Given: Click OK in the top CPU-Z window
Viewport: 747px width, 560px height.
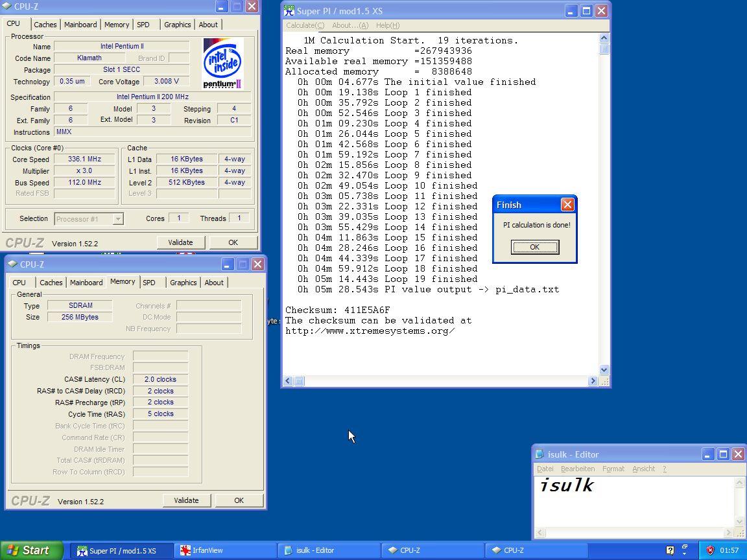Looking at the screenshot, I should 233,242.
